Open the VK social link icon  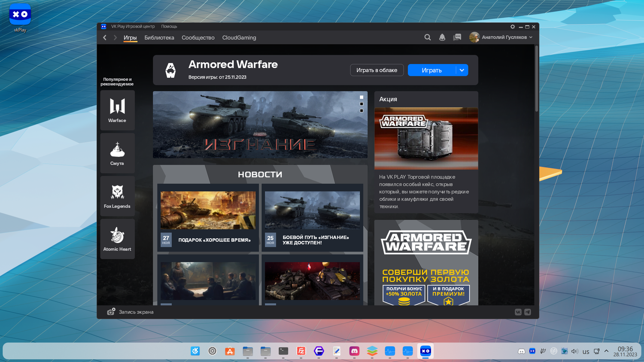click(x=518, y=312)
